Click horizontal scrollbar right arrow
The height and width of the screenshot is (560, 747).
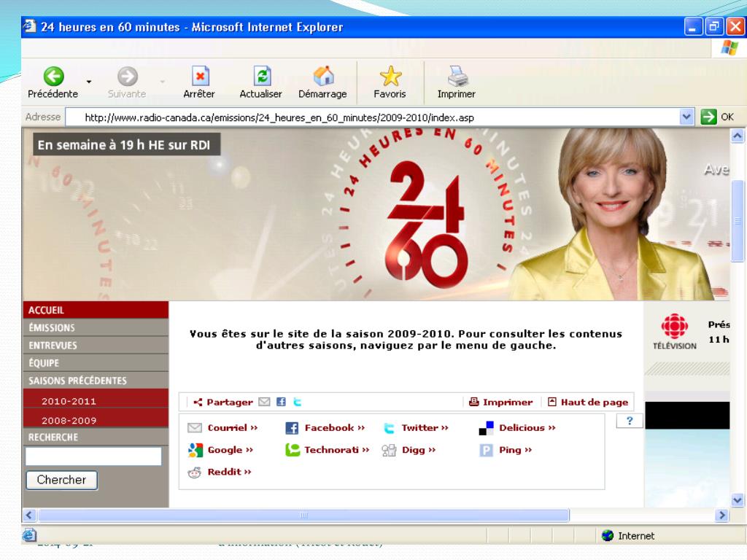(721, 516)
